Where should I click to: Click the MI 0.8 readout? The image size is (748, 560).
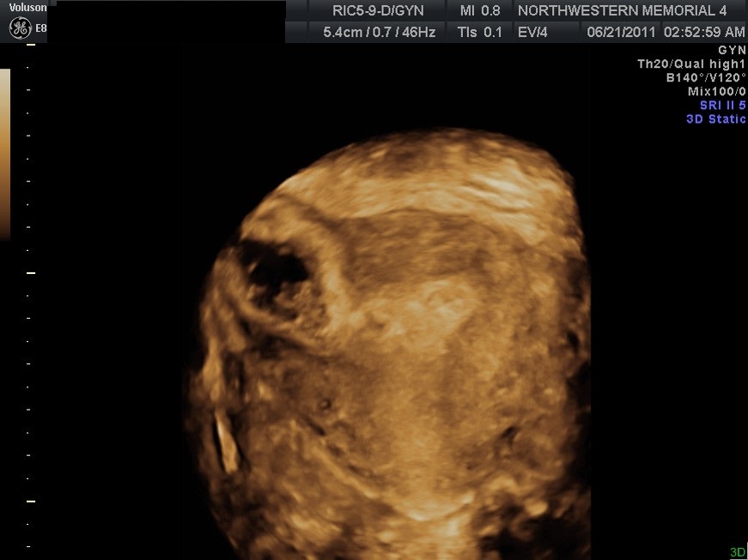pyautogui.click(x=479, y=11)
